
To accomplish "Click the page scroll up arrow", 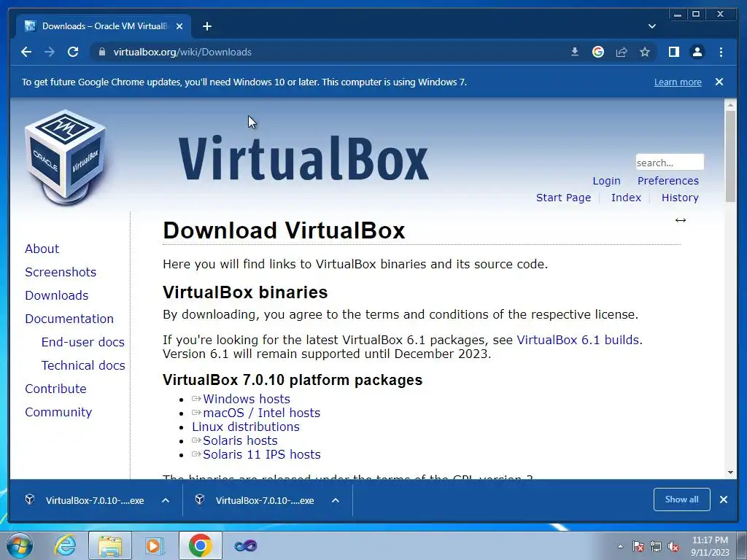I will pyautogui.click(x=730, y=104).
